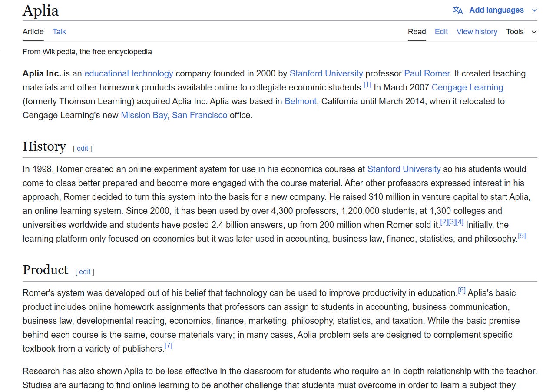Click the Product section heading

pos(45,270)
